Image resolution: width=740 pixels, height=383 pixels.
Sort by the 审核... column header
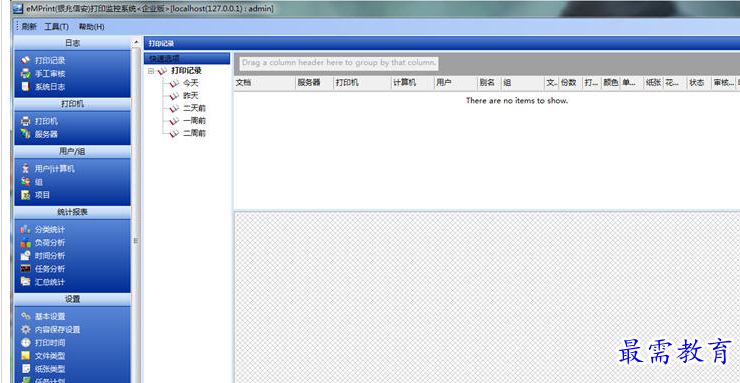723,83
